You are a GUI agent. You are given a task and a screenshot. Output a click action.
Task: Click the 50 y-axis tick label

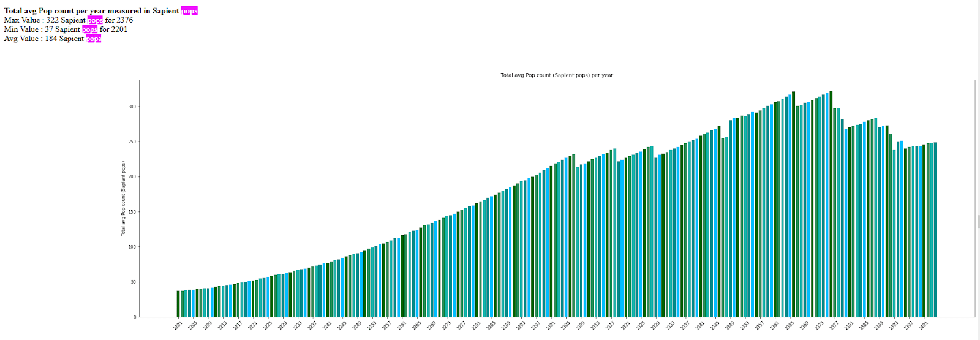(x=133, y=282)
